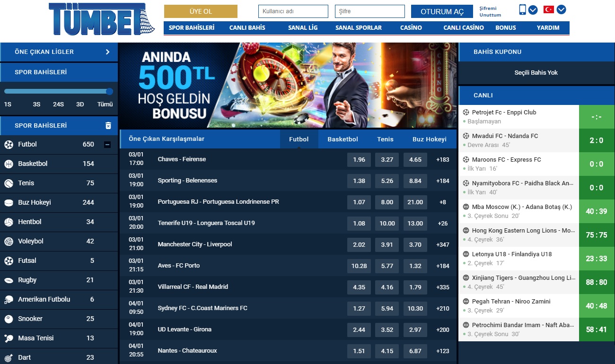Image resolution: width=615 pixels, height=364 pixels.
Task: Click the ÜYE OL sign-up button
Action: 201,11
